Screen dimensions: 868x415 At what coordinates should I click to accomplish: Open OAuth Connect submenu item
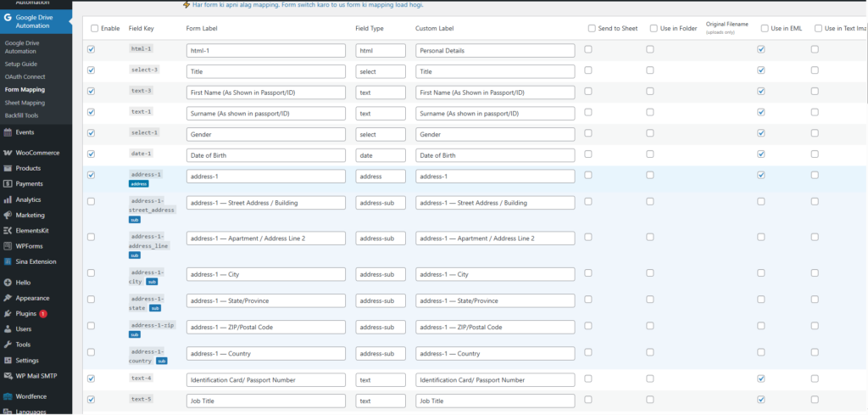coord(25,76)
